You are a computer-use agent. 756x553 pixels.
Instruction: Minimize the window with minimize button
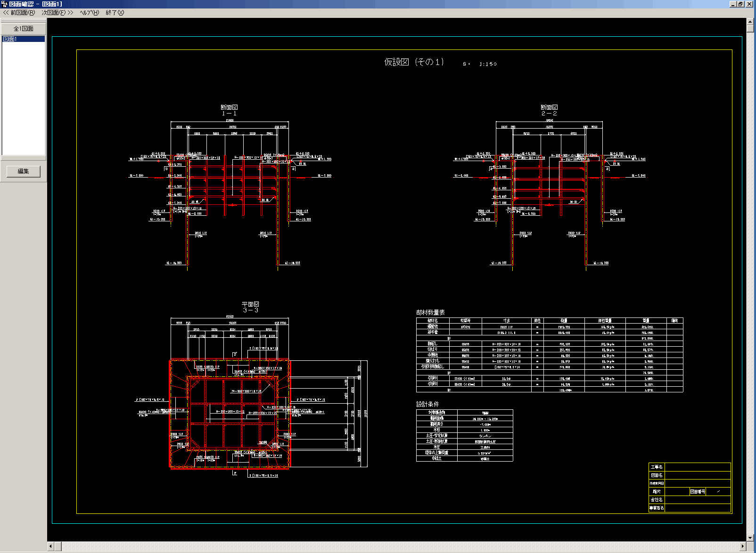733,4
